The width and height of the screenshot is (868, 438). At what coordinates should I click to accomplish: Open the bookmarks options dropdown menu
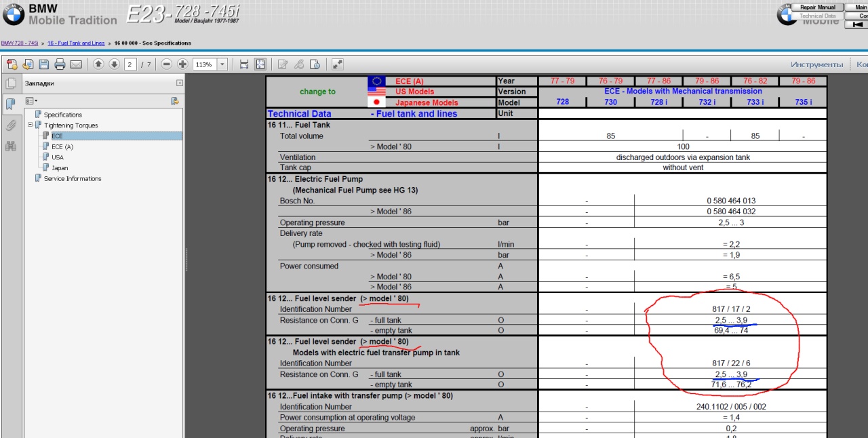click(x=31, y=101)
